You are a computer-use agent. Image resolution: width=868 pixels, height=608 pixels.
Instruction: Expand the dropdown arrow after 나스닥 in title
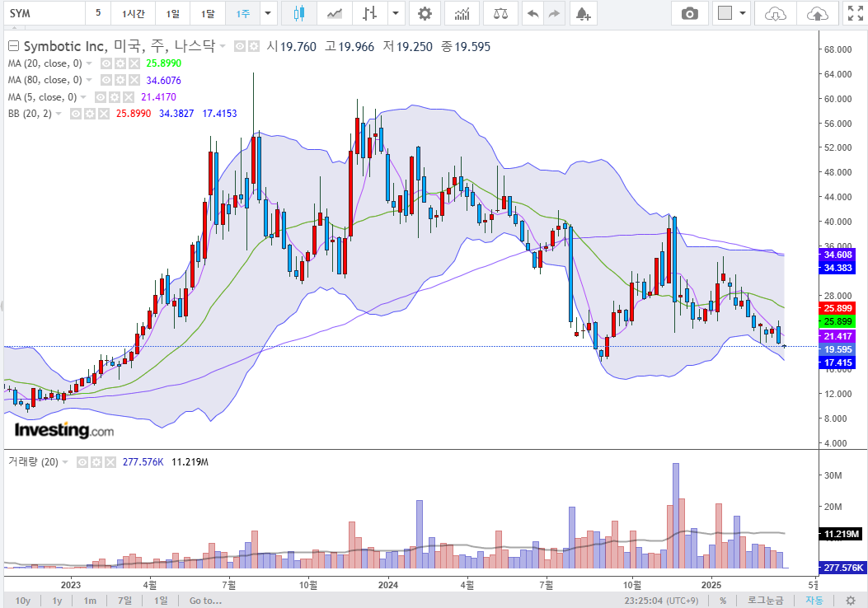223,46
